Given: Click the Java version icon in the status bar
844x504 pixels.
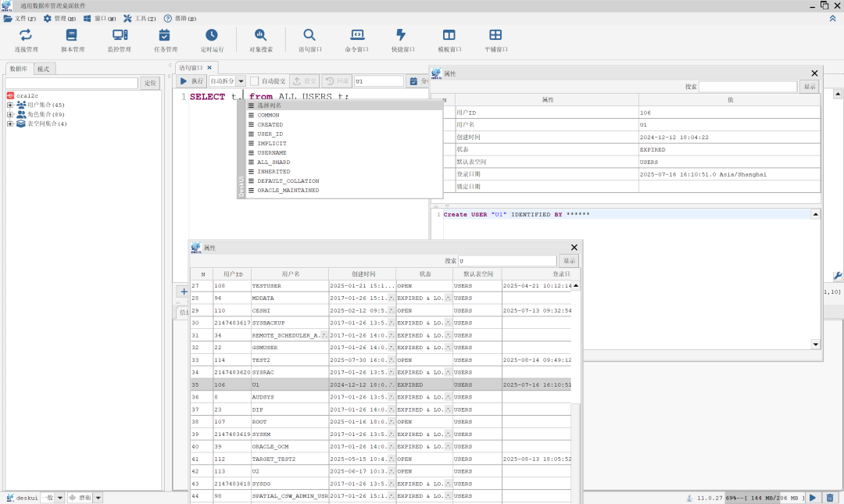Looking at the screenshot, I should click(x=689, y=498).
